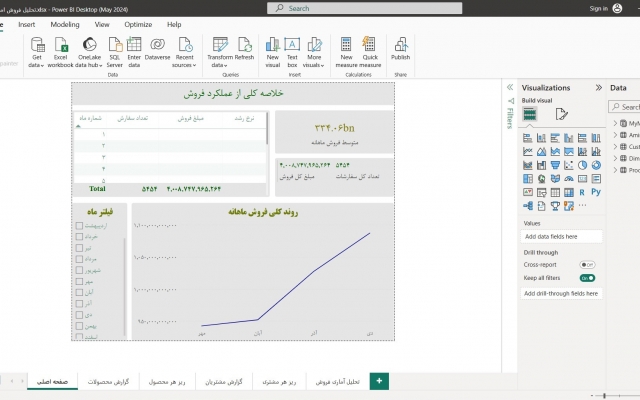Switch to تحلیل آماری فروش page tab
Screen dimensions: 640x400
click(x=338, y=382)
